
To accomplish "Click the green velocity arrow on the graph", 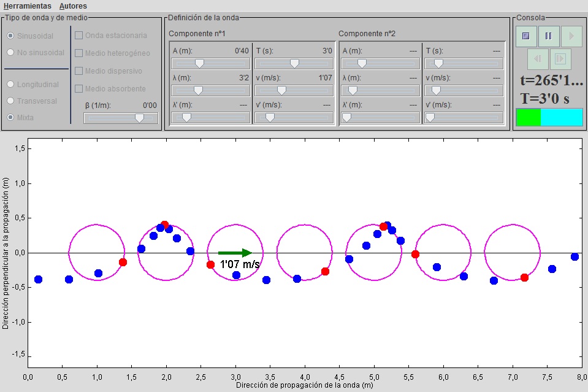I will tap(235, 253).
